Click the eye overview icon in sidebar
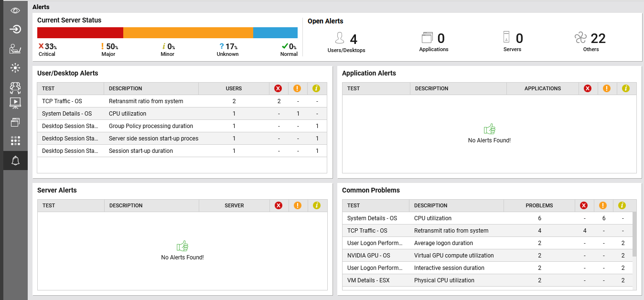This screenshot has height=300, width=644. click(x=15, y=10)
